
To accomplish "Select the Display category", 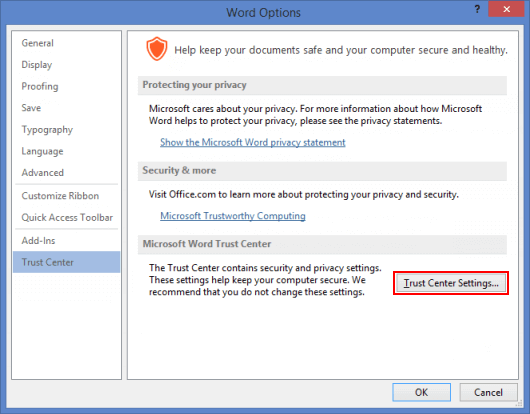I will (67, 65).
